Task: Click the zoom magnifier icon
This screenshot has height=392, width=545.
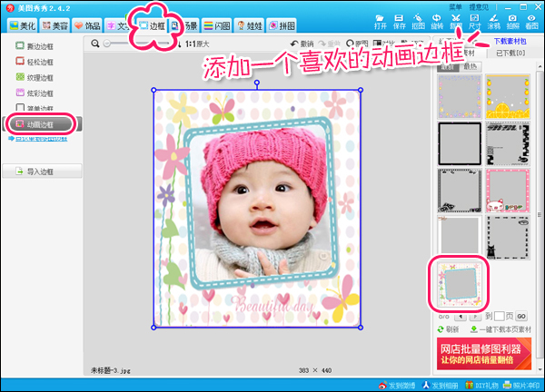Action: point(94,44)
